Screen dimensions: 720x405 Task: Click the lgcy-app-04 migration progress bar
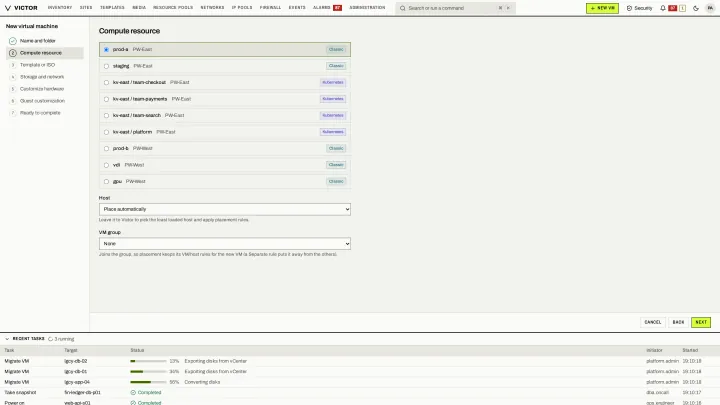click(x=148, y=382)
